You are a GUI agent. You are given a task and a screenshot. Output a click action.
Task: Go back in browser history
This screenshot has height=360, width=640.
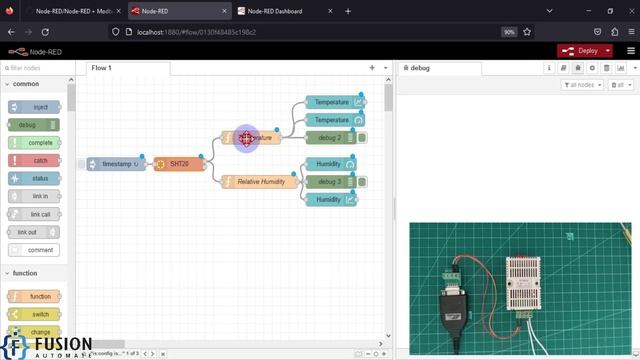coord(11,32)
